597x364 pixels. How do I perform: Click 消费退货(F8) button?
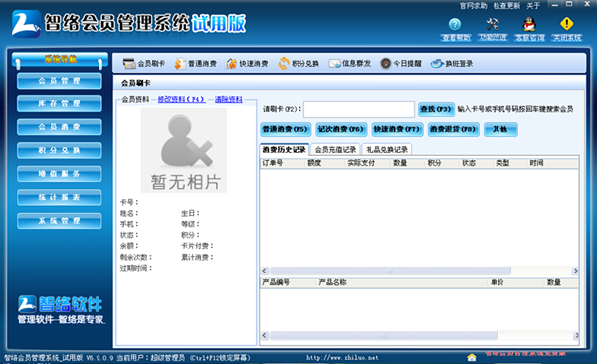[x=453, y=130]
